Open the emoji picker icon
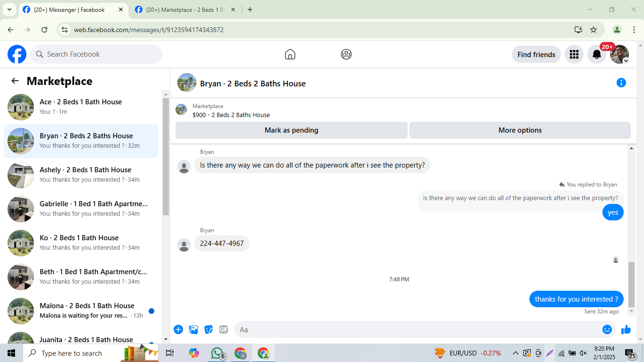Screen dimensions: 644x362 pyautogui.click(x=607, y=329)
